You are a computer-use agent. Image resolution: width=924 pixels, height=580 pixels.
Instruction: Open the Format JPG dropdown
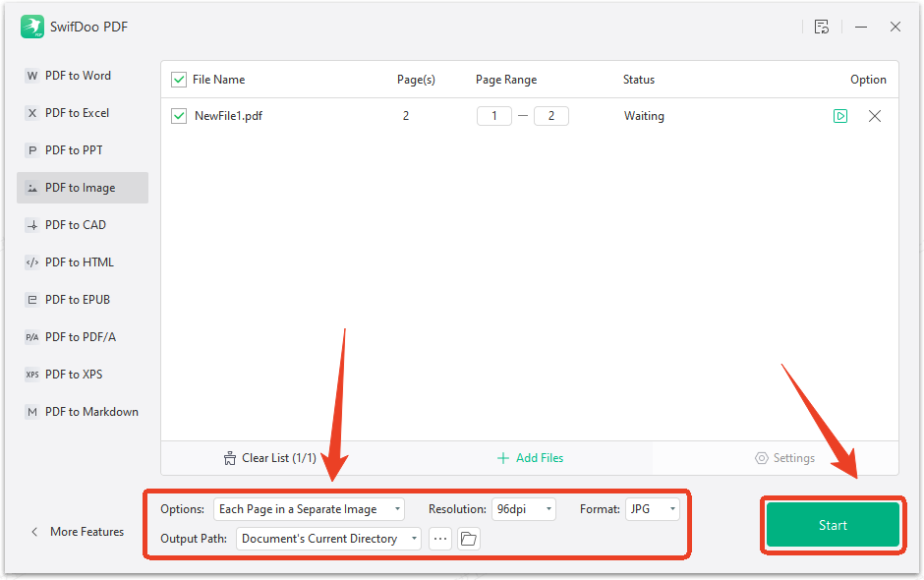pos(653,509)
